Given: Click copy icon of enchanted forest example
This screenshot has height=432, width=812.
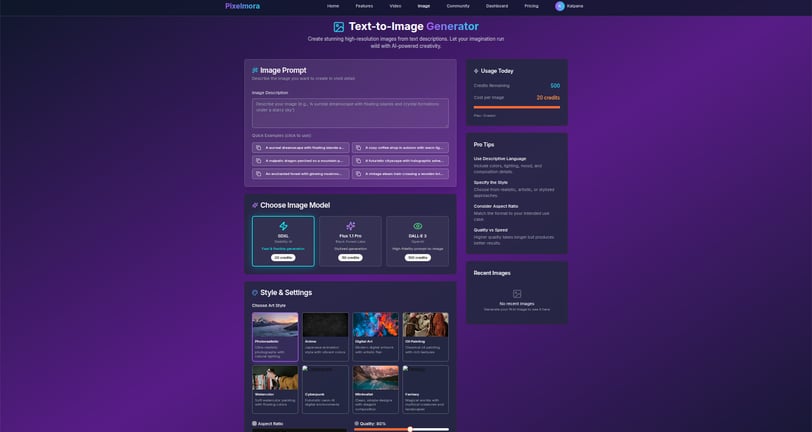Looking at the screenshot, I should (258, 174).
